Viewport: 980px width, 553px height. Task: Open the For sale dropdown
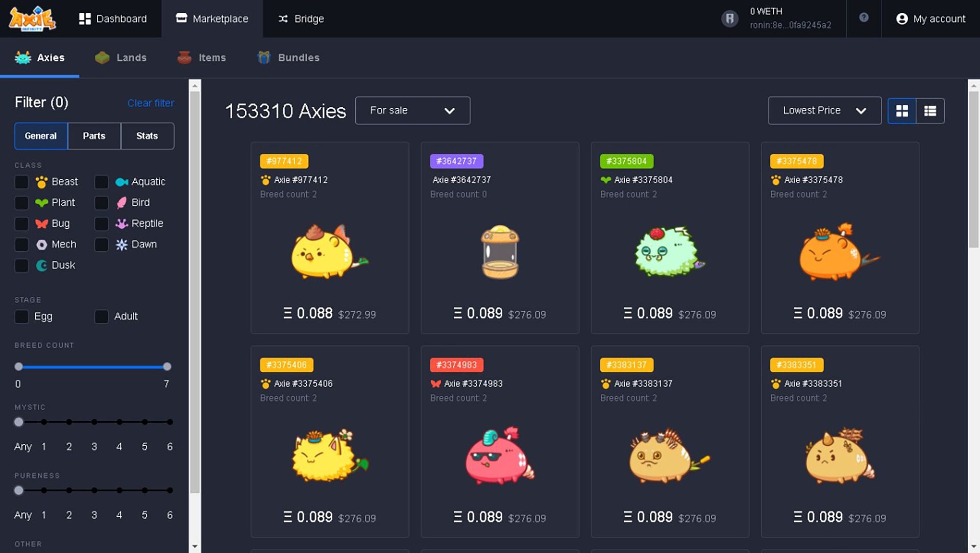click(412, 111)
